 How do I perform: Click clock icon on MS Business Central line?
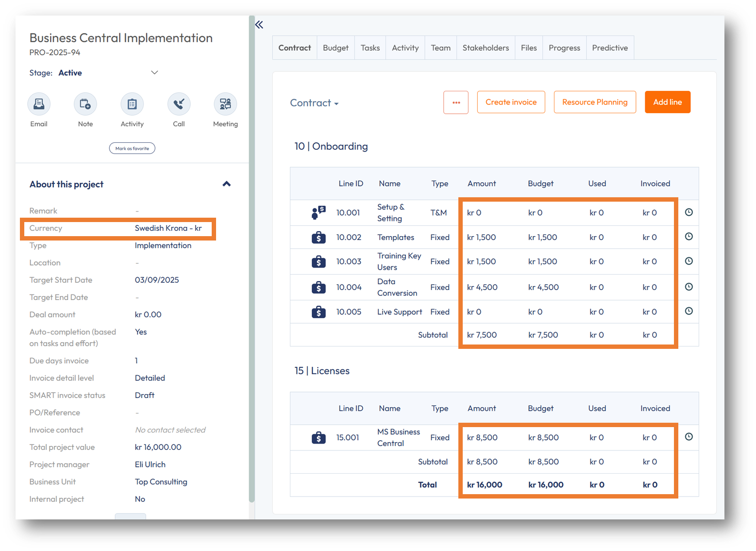pos(689,437)
